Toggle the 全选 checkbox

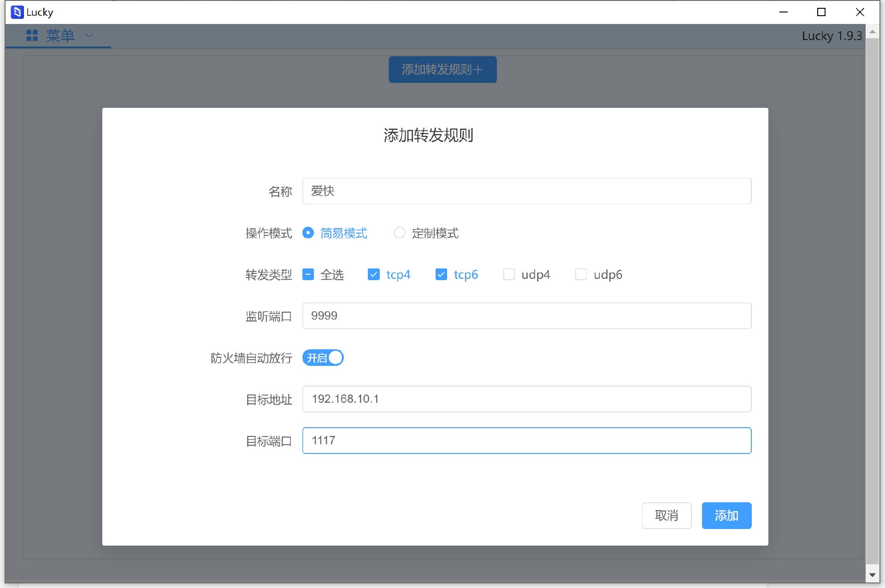[x=308, y=275]
